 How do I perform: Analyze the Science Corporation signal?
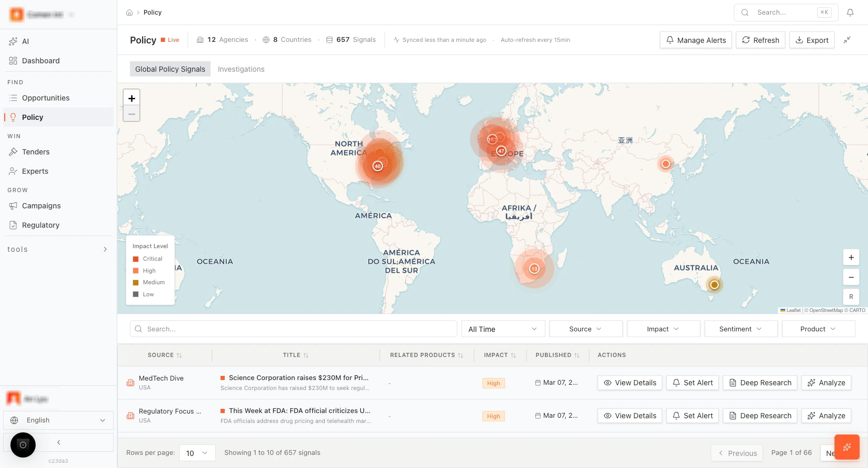826,383
